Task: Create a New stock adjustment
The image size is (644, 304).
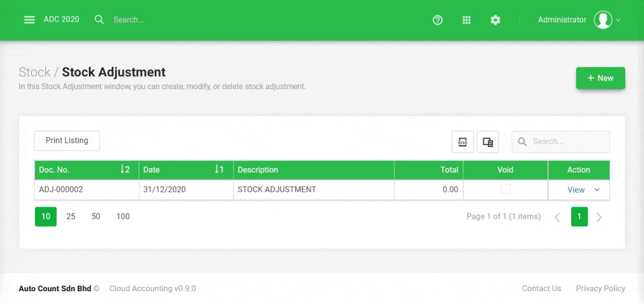Action: pos(600,78)
